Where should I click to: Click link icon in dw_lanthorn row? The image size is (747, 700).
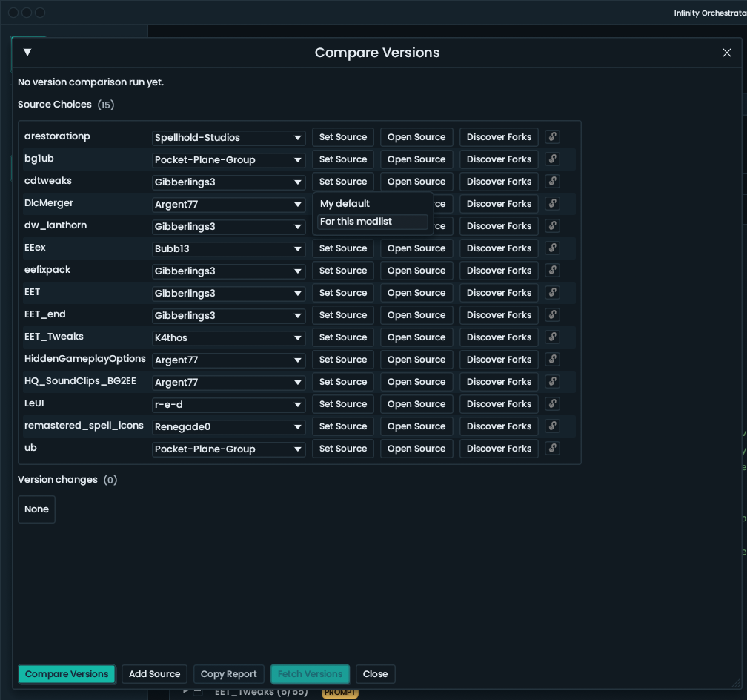click(x=552, y=226)
